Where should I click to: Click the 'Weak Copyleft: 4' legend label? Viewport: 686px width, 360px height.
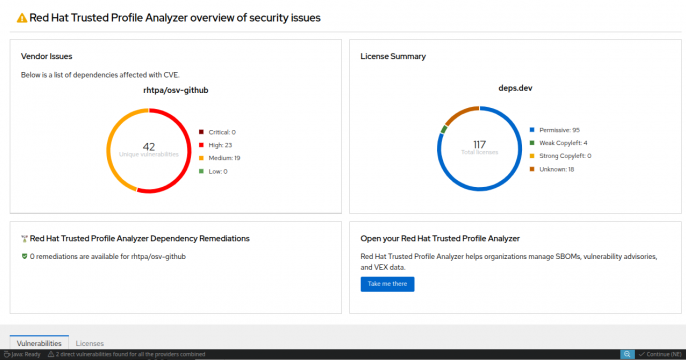pos(563,143)
